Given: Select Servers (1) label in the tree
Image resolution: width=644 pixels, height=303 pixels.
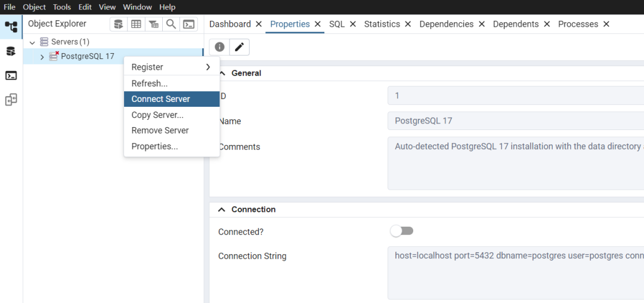Looking at the screenshot, I should [70, 42].
